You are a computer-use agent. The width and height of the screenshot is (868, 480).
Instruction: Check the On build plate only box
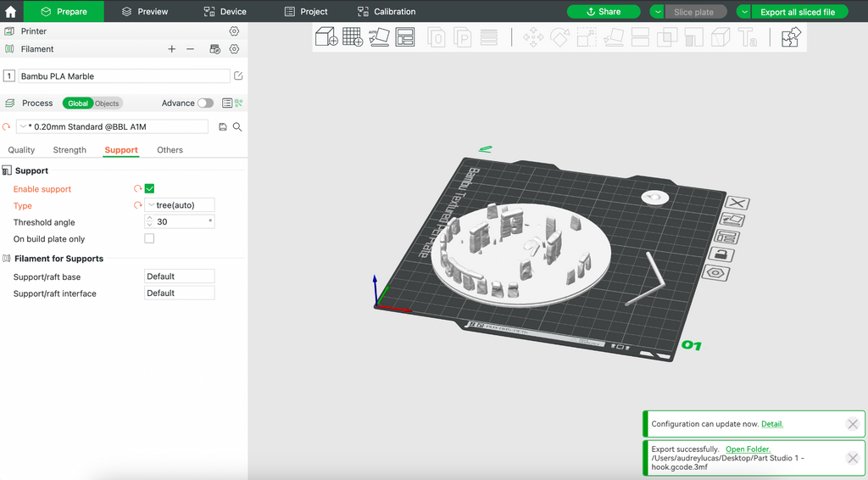coord(149,238)
